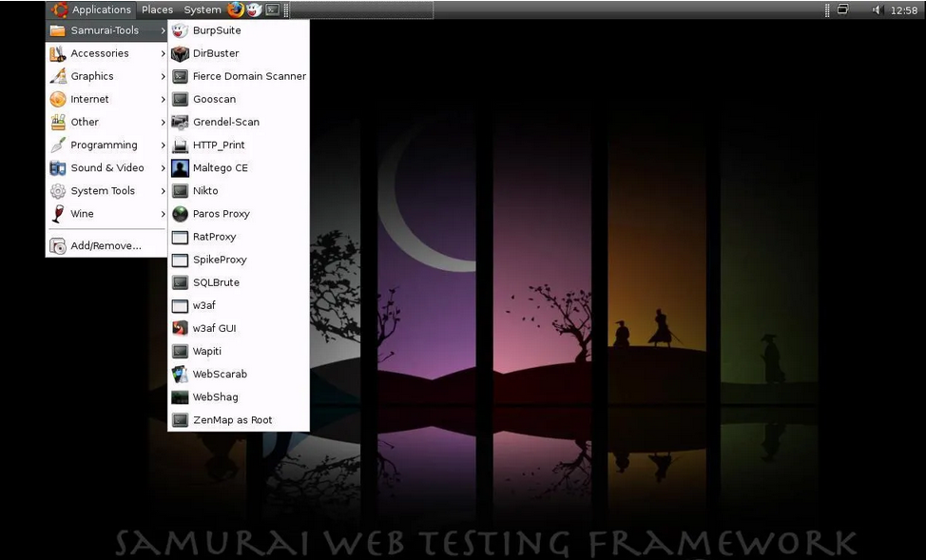Launch the Wapiti scanner
The height and width of the screenshot is (560, 926).
pyautogui.click(x=207, y=351)
